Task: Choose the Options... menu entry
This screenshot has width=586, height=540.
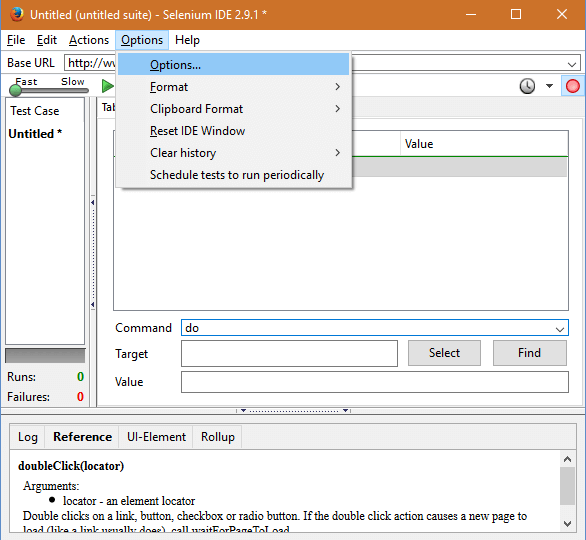Action: 234,65
